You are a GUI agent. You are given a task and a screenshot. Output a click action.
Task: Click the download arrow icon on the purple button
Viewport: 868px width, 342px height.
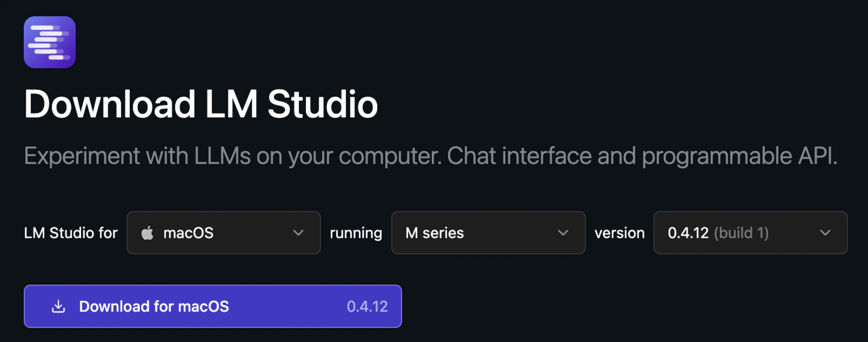(59, 306)
